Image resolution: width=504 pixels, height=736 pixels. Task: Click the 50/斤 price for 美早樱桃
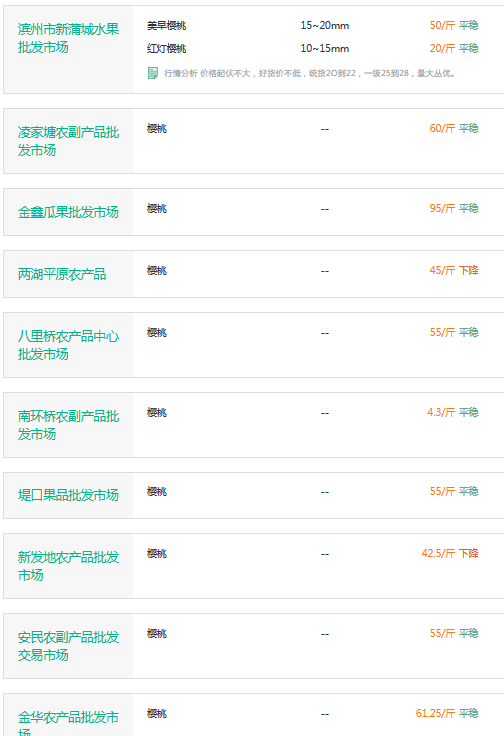pyautogui.click(x=443, y=25)
